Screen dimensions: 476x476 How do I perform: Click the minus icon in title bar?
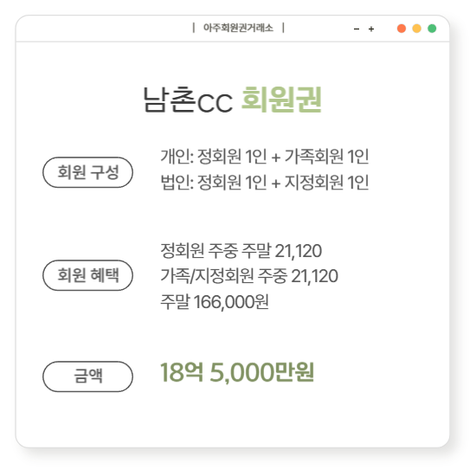pos(357,29)
